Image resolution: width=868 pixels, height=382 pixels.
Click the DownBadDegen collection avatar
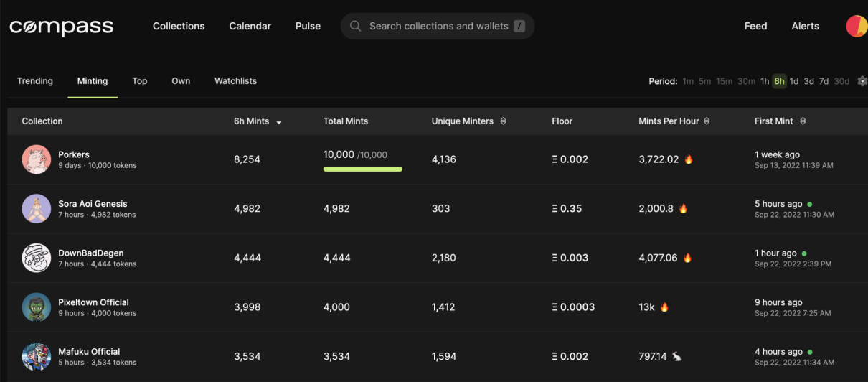pos(36,258)
